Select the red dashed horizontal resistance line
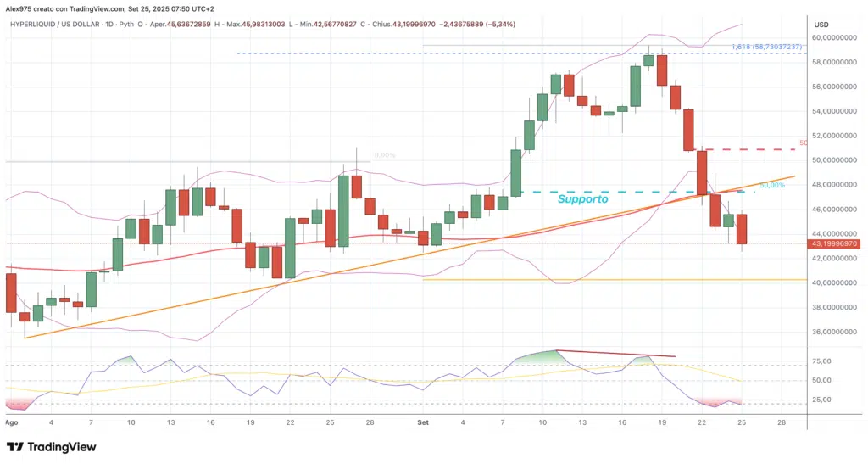This screenshot has height=464, width=868. (746, 149)
